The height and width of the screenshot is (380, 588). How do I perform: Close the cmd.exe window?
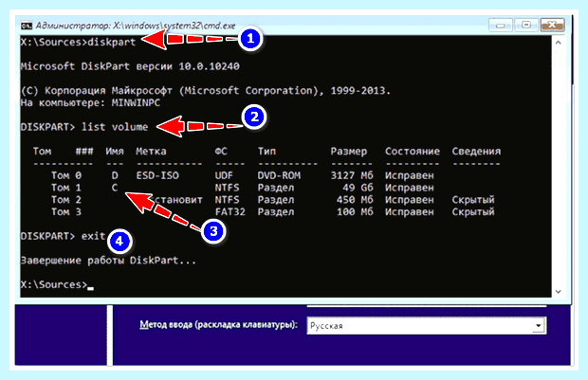click(552, 25)
